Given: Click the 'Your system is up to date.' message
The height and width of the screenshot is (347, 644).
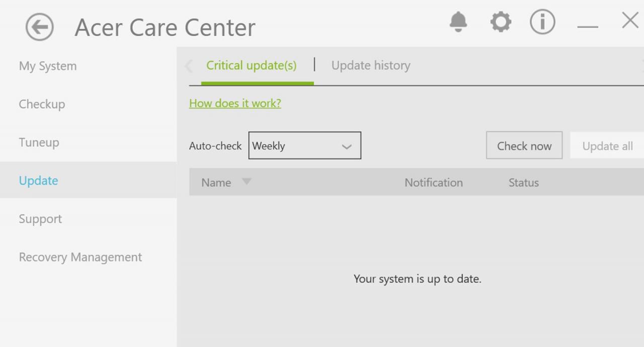Looking at the screenshot, I should (x=418, y=279).
